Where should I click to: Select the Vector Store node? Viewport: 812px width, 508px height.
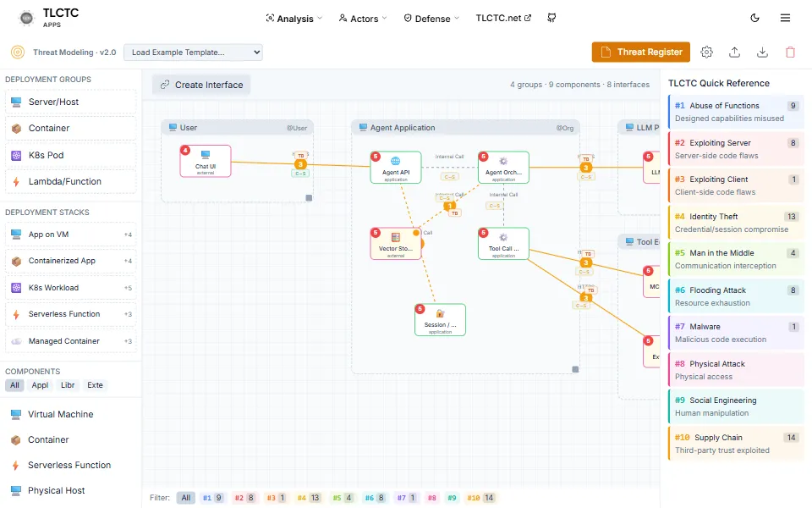[396, 244]
